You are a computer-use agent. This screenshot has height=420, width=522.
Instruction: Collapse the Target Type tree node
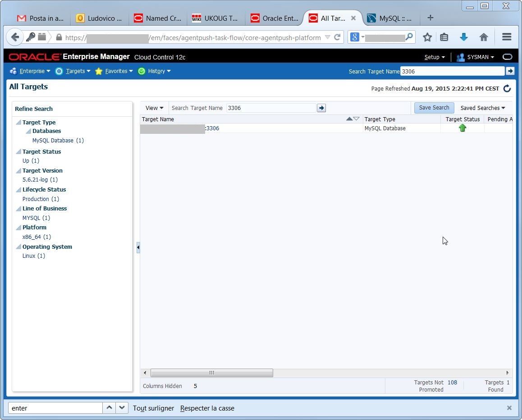tap(18, 122)
